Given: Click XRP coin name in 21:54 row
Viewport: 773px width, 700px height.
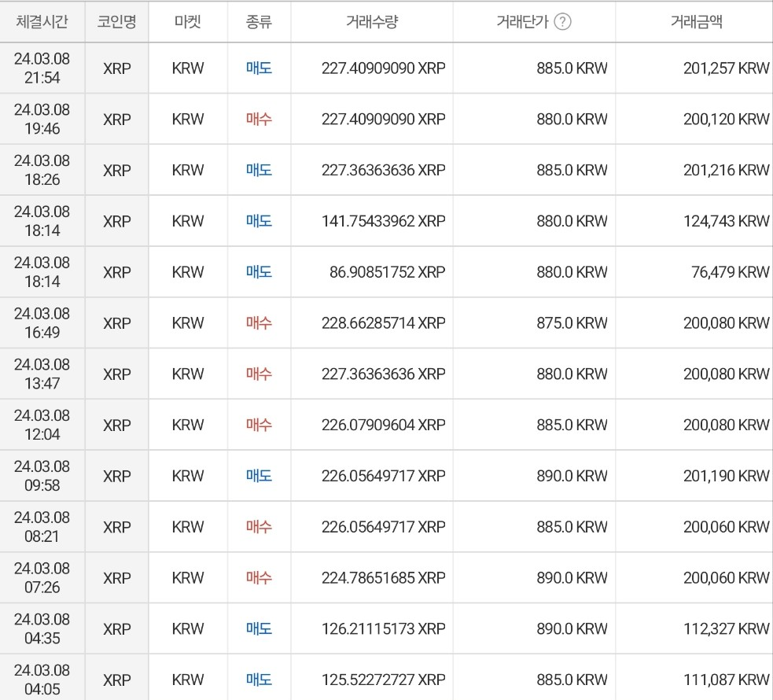Looking at the screenshot, I should tap(117, 68).
